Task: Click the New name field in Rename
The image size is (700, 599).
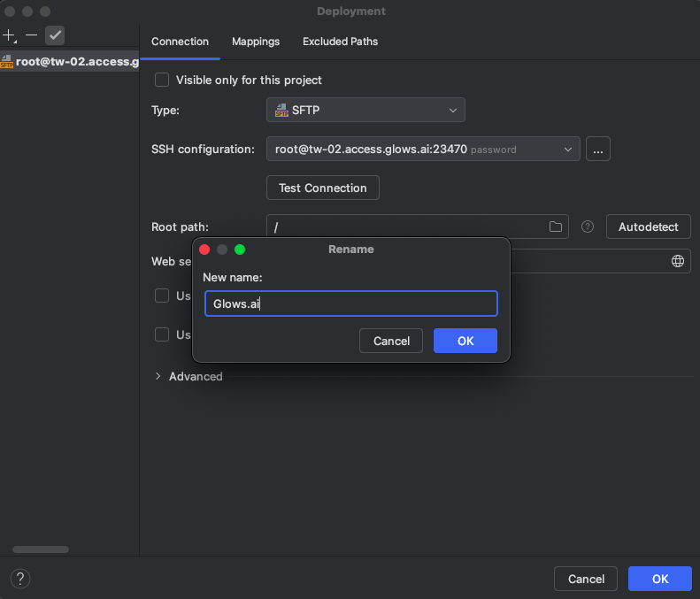Action: coord(351,303)
